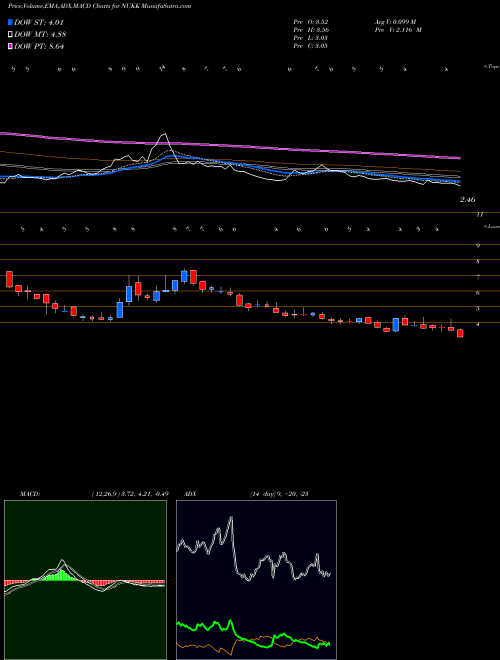500x660 pixels.
Task: Click the ADX parameters '(14 day) 9, +20, -23'
Action: pos(279,494)
